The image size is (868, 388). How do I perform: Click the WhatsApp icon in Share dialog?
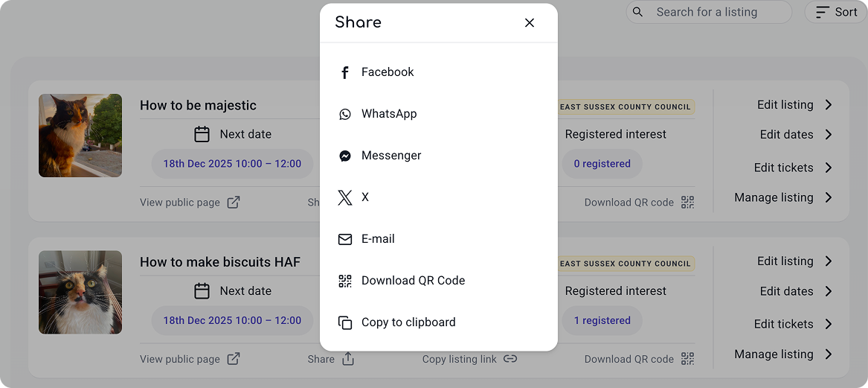(x=345, y=114)
